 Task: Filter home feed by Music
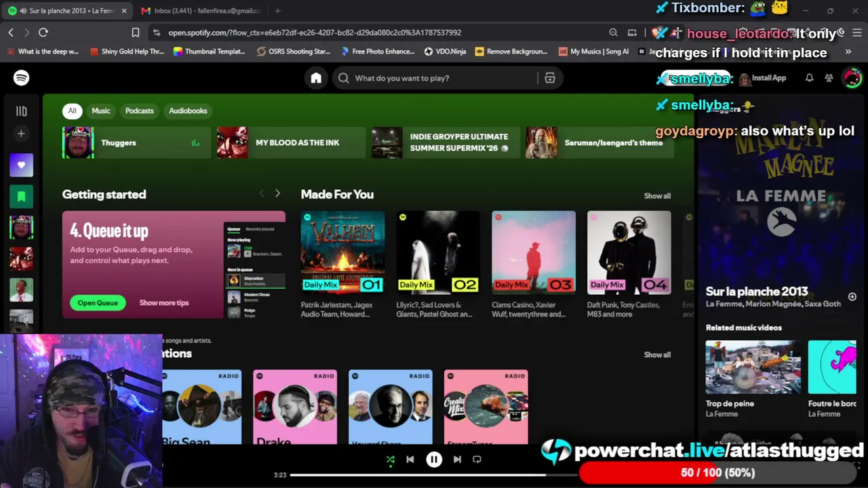pyautogui.click(x=101, y=110)
